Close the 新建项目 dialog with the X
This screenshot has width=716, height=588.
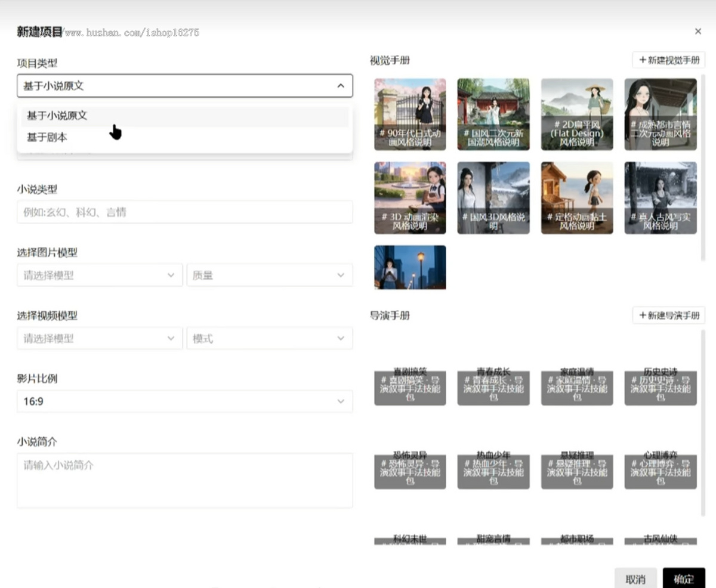(698, 32)
